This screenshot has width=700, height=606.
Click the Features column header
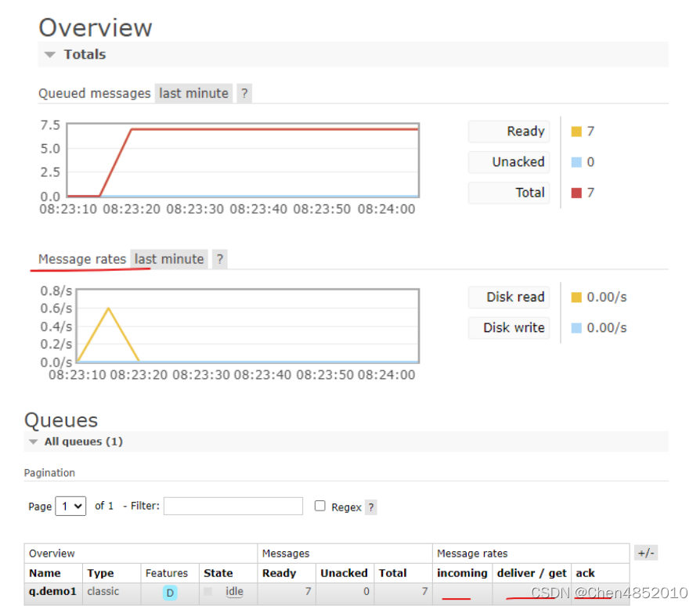[x=167, y=573]
